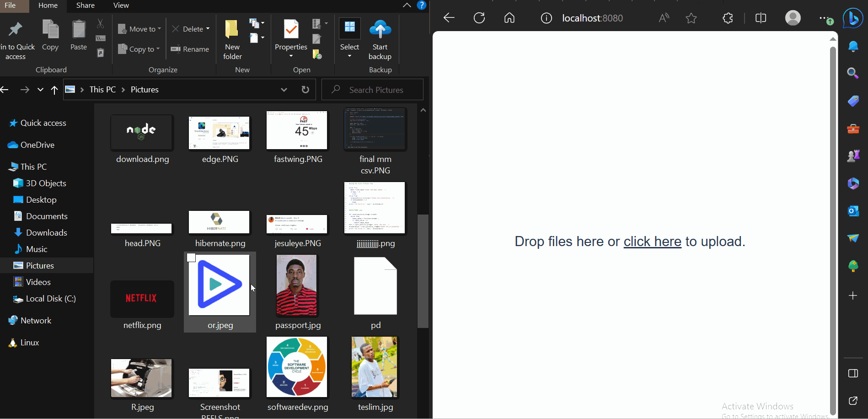Click the Paste shortcut icon
The height and width of the screenshot is (419, 868).
(x=101, y=53)
